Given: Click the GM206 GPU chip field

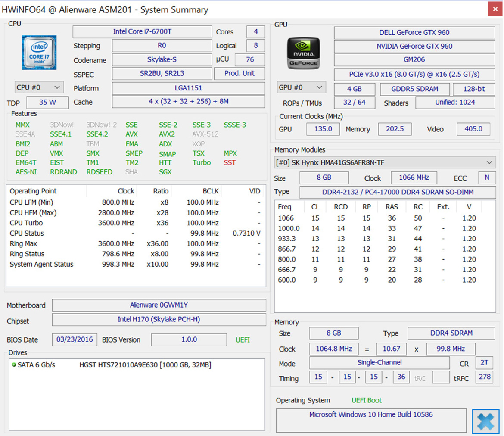Looking at the screenshot, I should tap(414, 60).
